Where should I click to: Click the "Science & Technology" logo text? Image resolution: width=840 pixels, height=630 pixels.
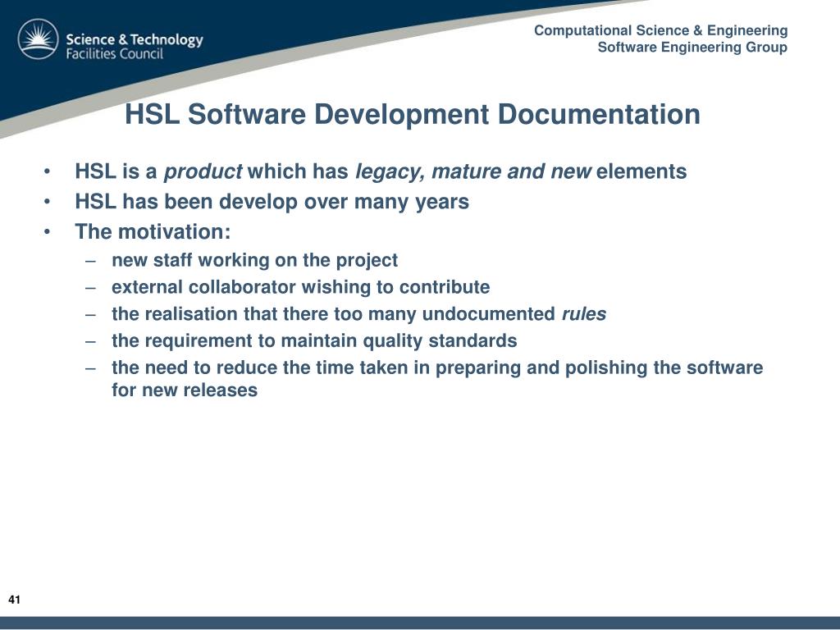[135, 39]
